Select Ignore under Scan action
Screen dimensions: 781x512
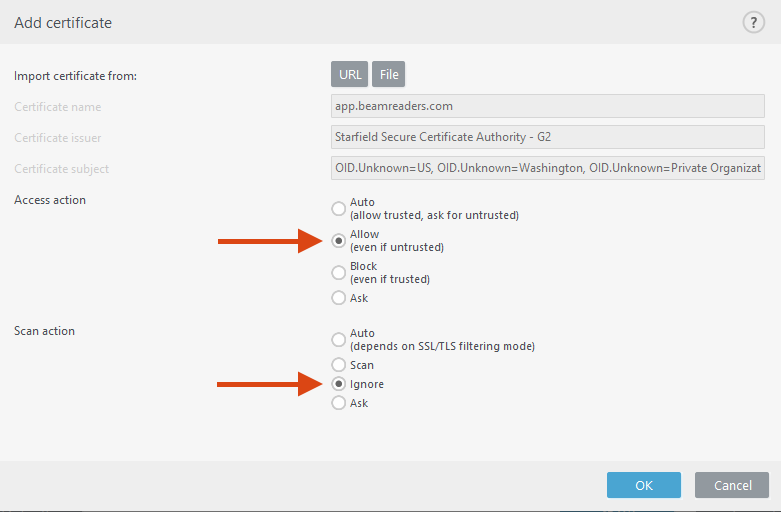pyautogui.click(x=339, y=384)
